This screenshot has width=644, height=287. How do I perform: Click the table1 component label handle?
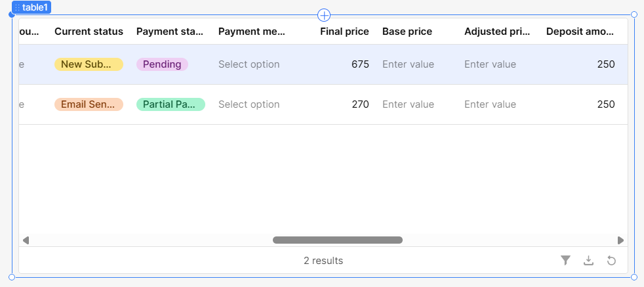click(x=31, y=7)
